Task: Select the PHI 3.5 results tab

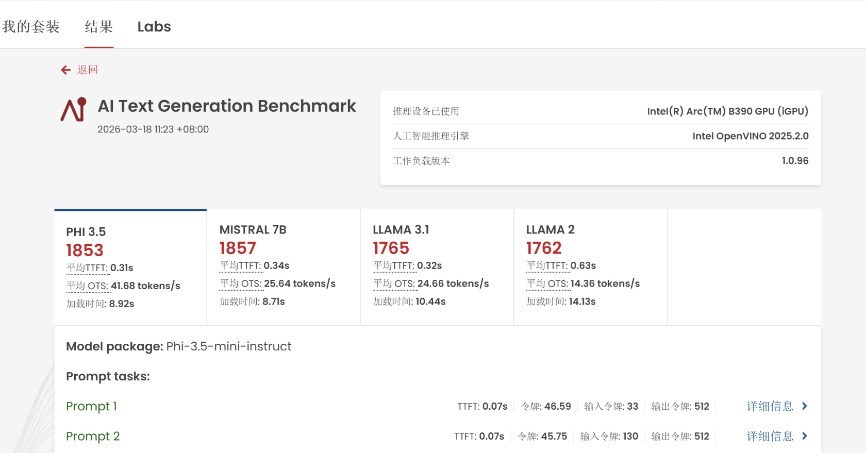Action: point(130,267)
